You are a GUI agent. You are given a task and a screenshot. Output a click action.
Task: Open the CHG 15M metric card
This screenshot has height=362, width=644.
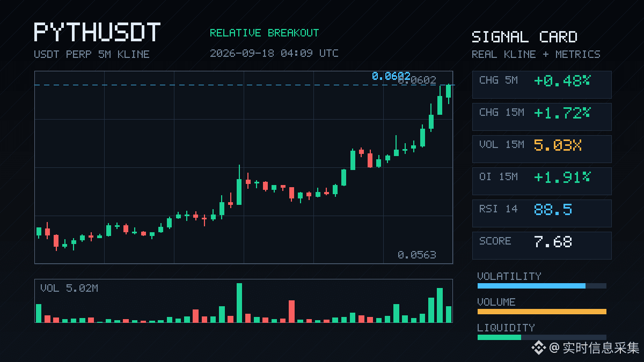[541, 116]
